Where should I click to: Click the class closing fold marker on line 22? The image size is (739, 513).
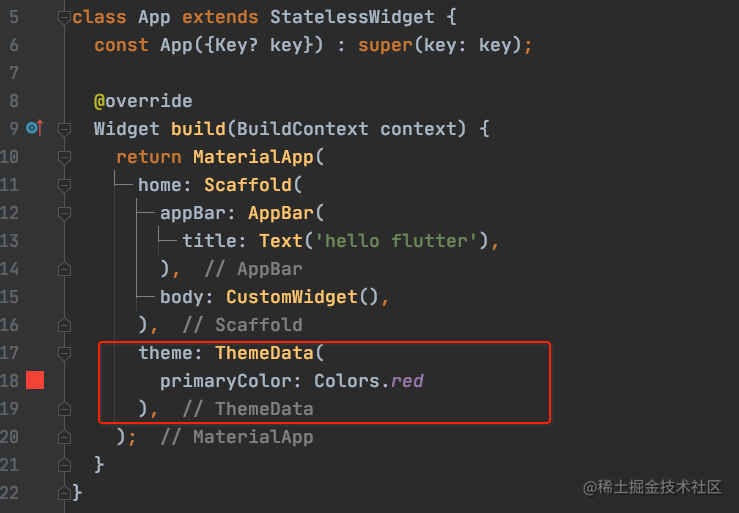pos(64,493)
